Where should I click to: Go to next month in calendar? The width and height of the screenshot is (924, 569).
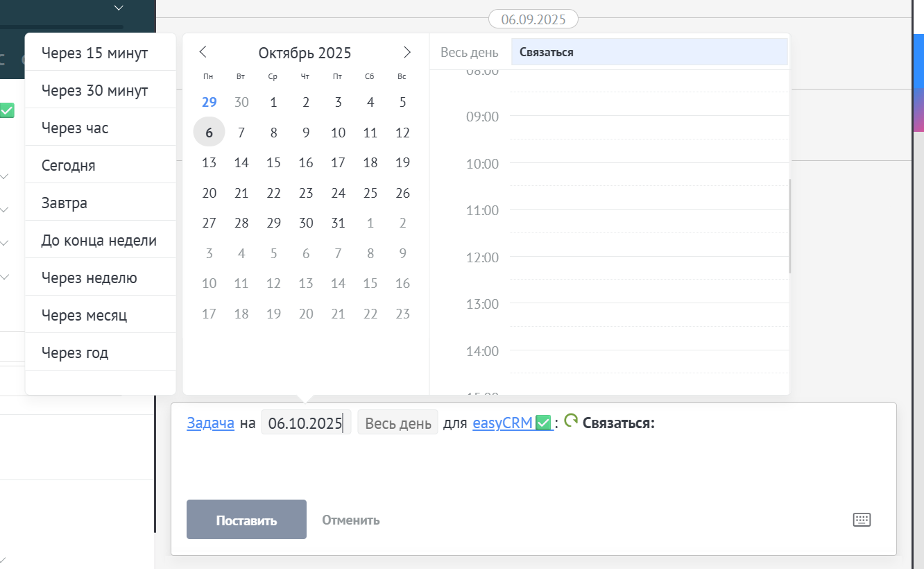click(407, 52)
